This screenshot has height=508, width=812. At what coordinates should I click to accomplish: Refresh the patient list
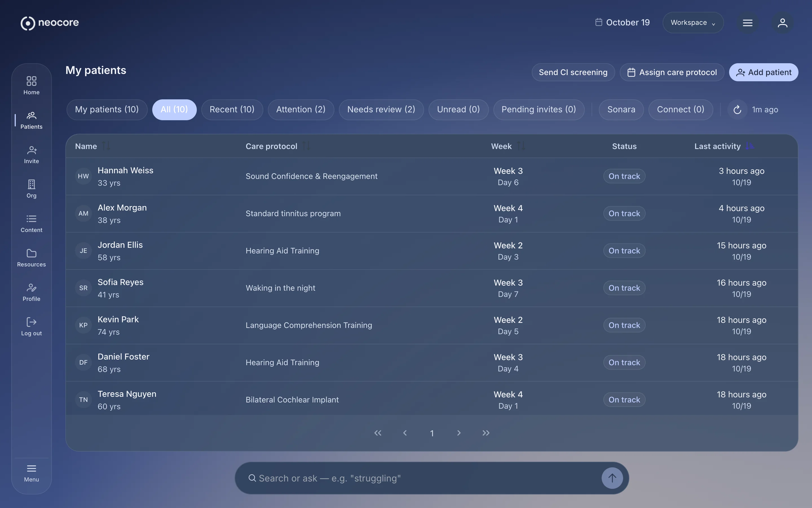point(737,110)
